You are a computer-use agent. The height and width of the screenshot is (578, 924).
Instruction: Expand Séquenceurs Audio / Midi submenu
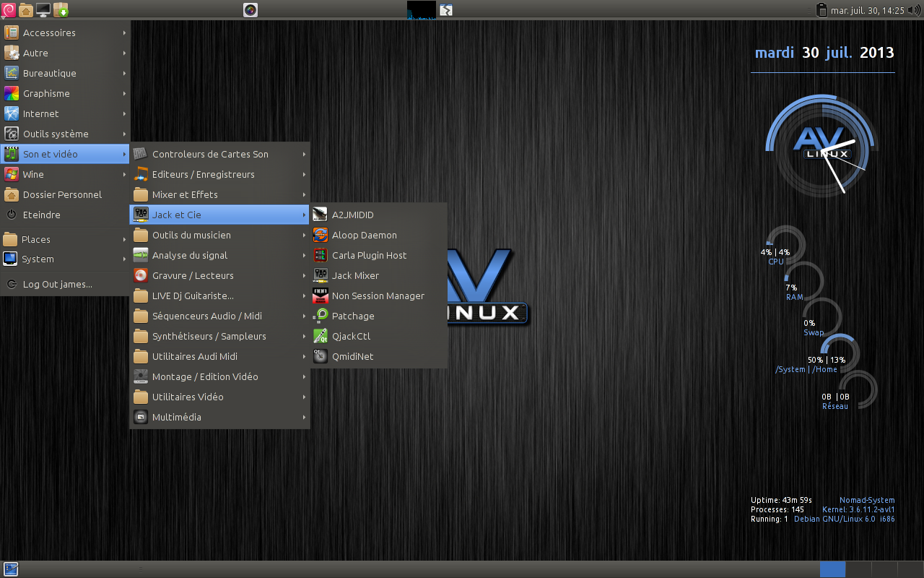click(x=219, y=316)
